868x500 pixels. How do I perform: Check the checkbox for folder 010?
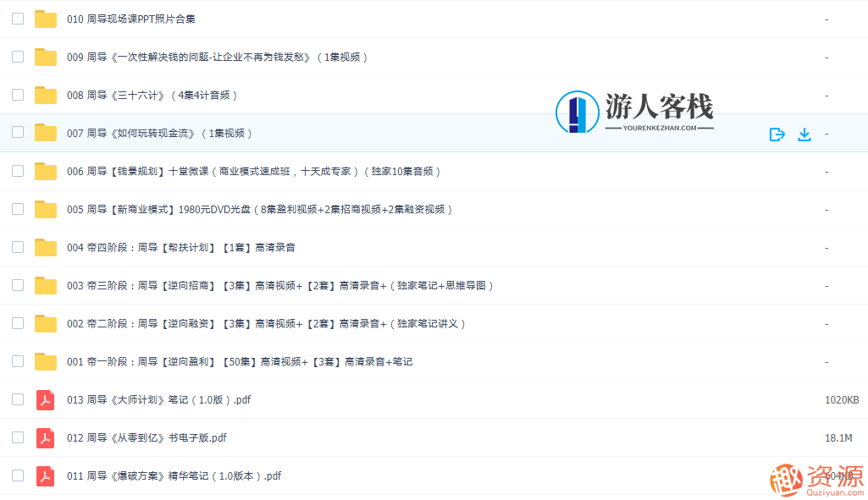17,18
